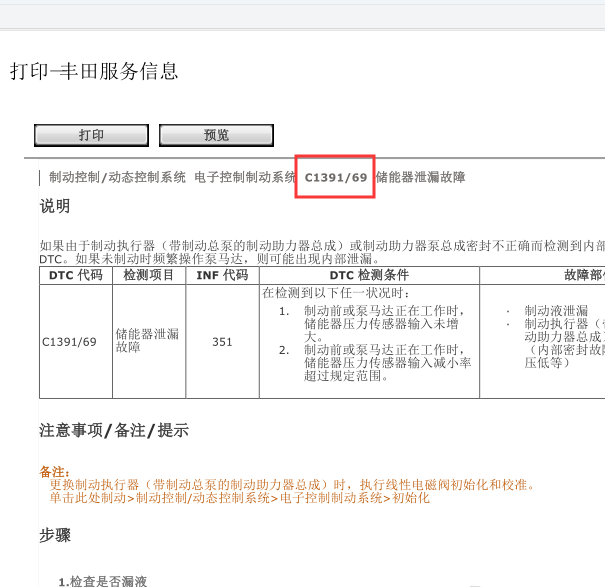Select the 制动液泄漏 fault entry
This screenshot has width=605, height=587.
point(556,311)
